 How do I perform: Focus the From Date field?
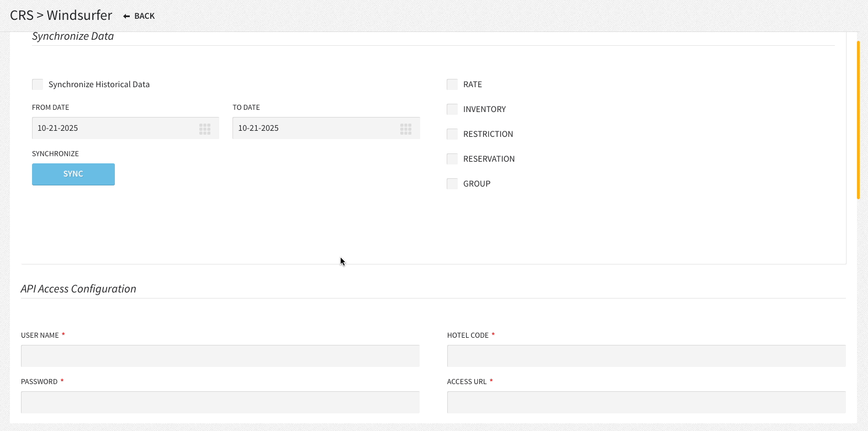click(x=125, y=128)
